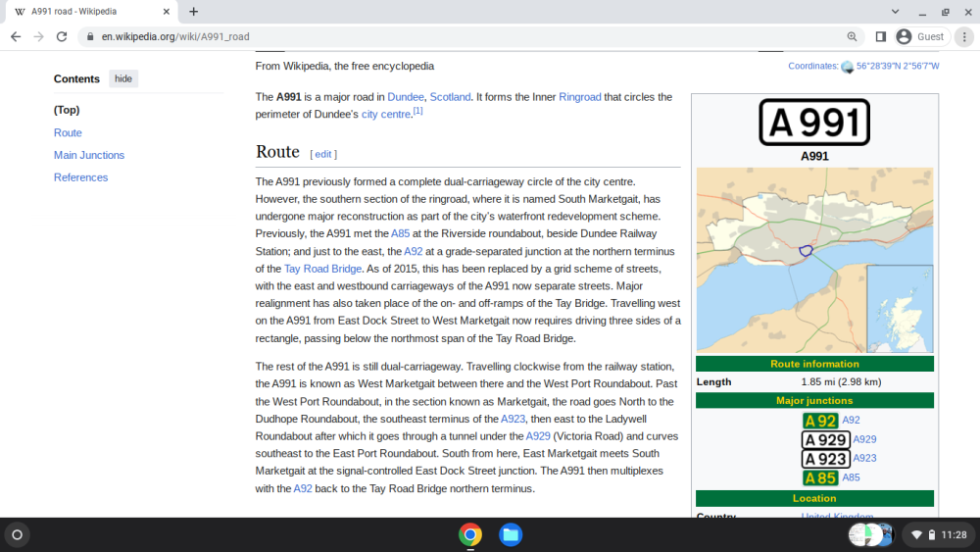The image size is (980, 552).
Task: Click the Wikipedia favicon on the tab
Action: [x=20, y=11]
